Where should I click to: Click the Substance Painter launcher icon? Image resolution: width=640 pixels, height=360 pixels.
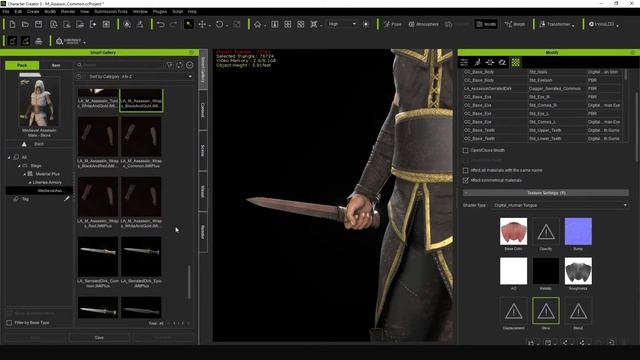point(69,41)
